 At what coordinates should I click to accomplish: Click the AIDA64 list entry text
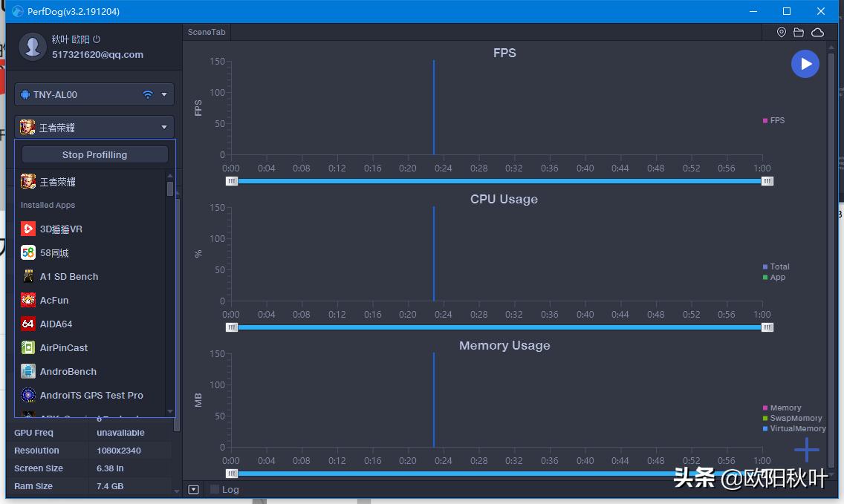pos(56,324)
